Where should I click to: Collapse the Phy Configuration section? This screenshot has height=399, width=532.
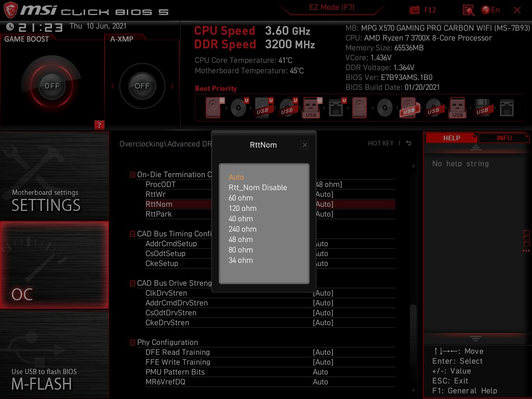pos(132,343)
